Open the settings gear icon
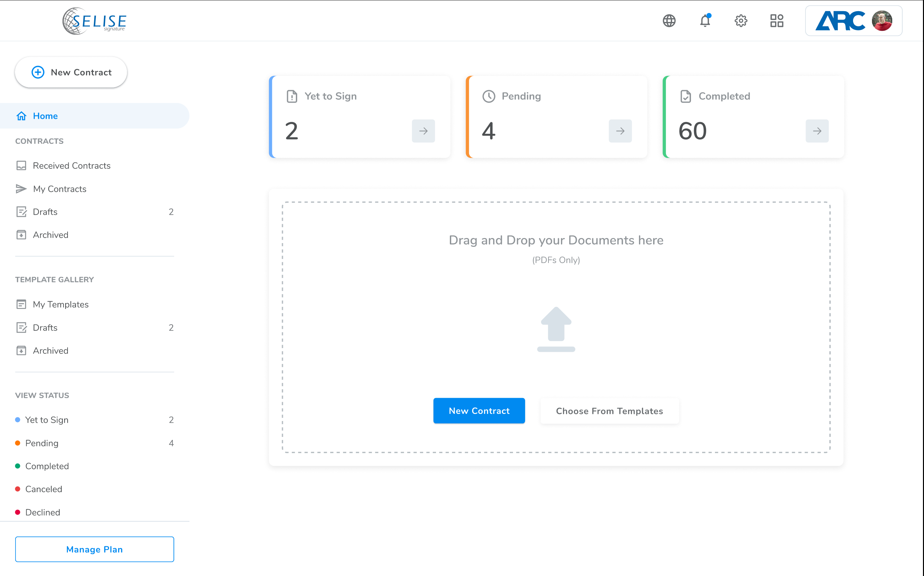Image resolution: width=924 pixels, height=576 pixels. [x=741, y=21]
